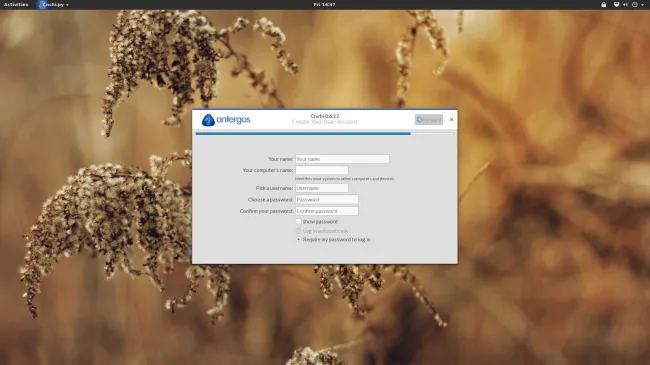Focus the computer's name text field
650x365 pixels.
[322, 170]
